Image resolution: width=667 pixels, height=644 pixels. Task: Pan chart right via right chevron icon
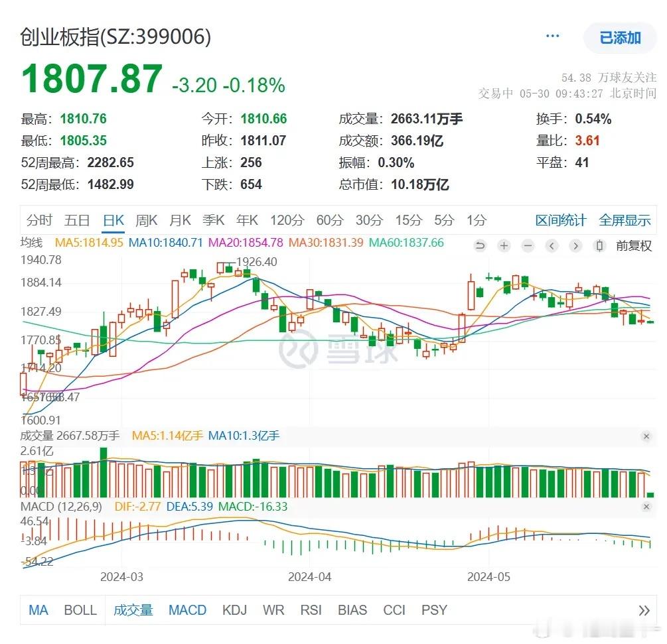[575, 246]
